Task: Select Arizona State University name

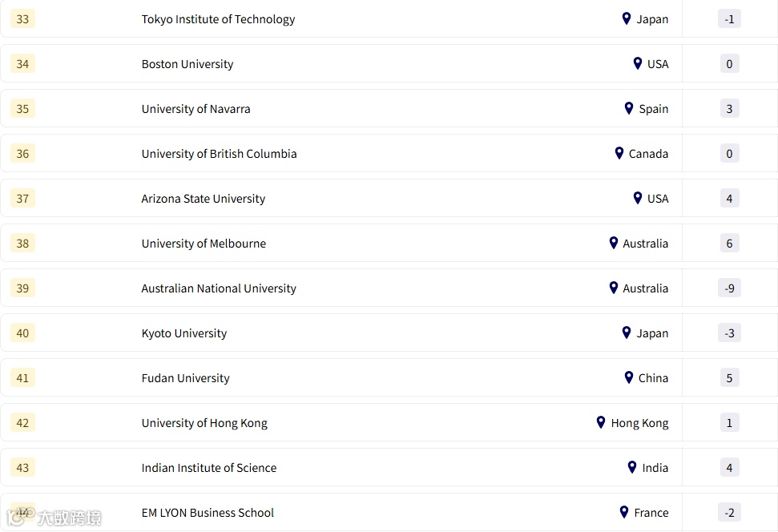Action: point(203,199)
